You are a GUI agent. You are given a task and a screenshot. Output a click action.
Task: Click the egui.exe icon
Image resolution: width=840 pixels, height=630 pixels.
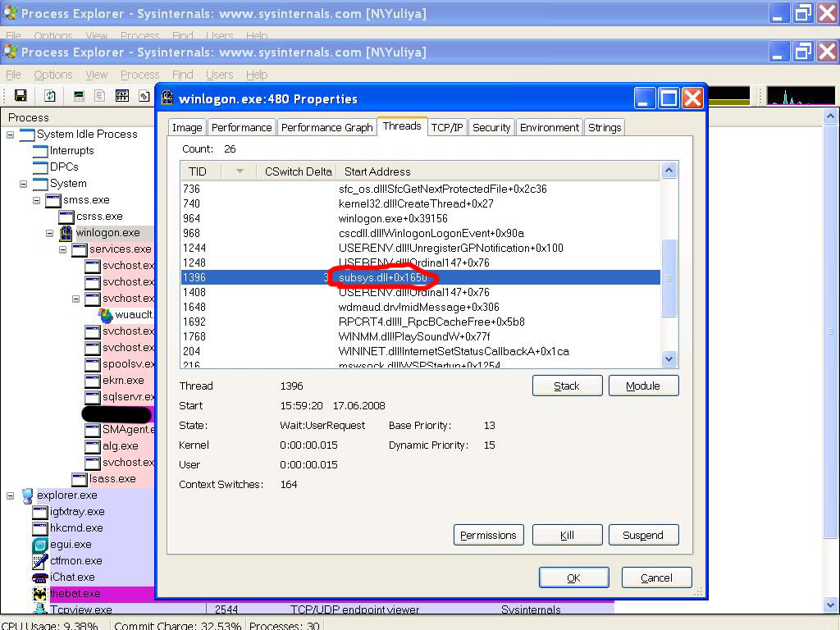tap(39, 545)
